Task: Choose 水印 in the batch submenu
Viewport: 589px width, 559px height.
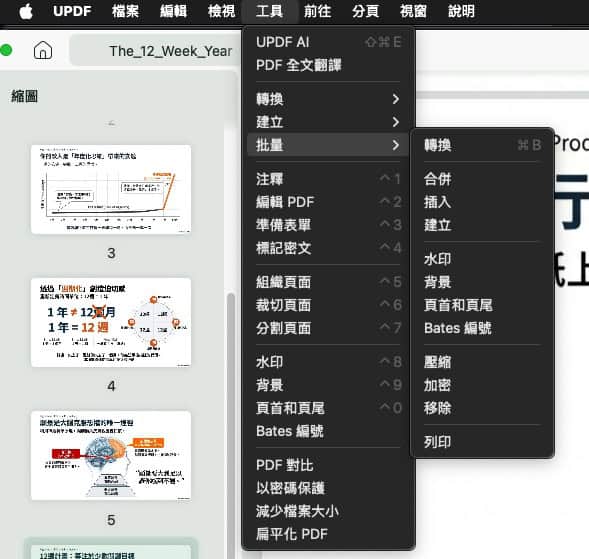Action: point(482,259)
